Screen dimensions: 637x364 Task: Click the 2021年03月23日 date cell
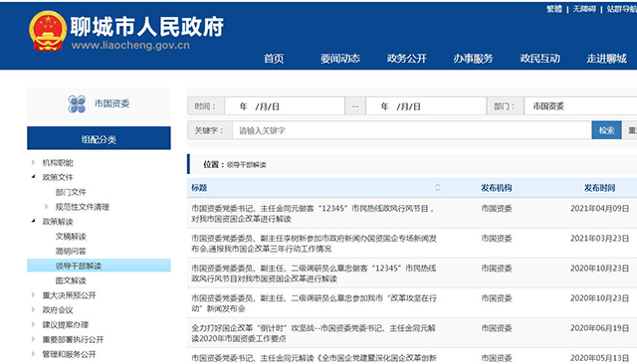click(599, 239)
